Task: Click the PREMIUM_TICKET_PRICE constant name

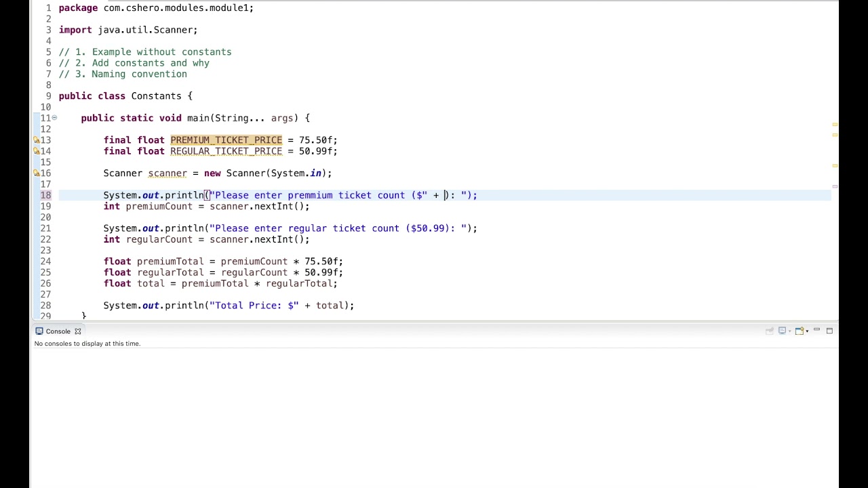Action: pos(226,140)
